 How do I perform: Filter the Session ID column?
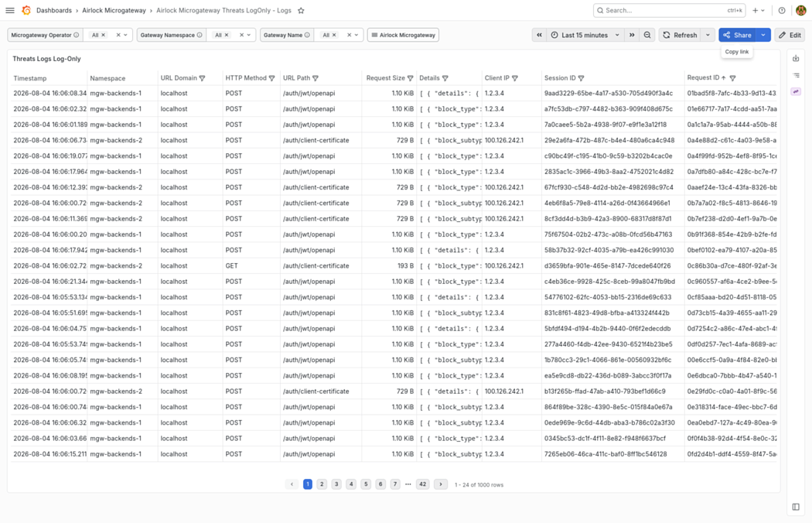point(581,78)
